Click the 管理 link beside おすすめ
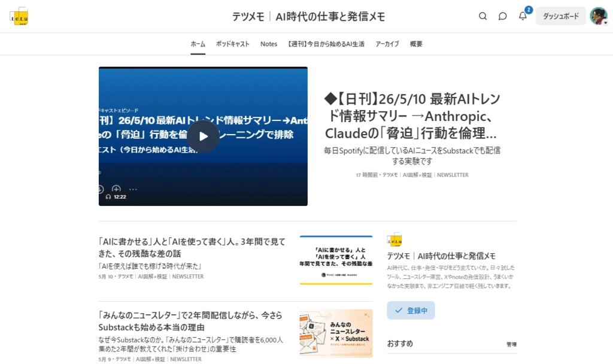This screenshot has width=613, height=364. coord(511,344)
